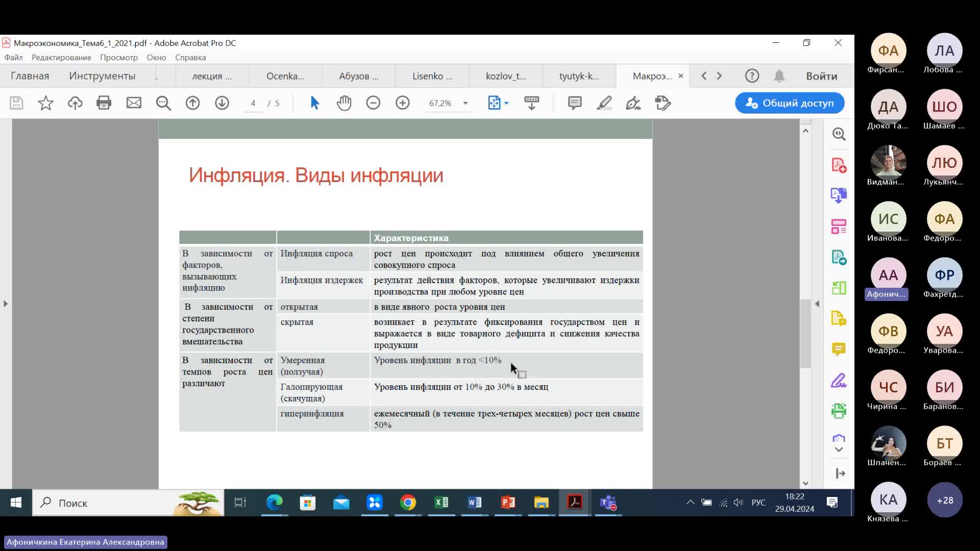The width and height of the screenshot is (980, 551).
Task: Click the taskbar Поиск search box
Action: coord(128,503)
